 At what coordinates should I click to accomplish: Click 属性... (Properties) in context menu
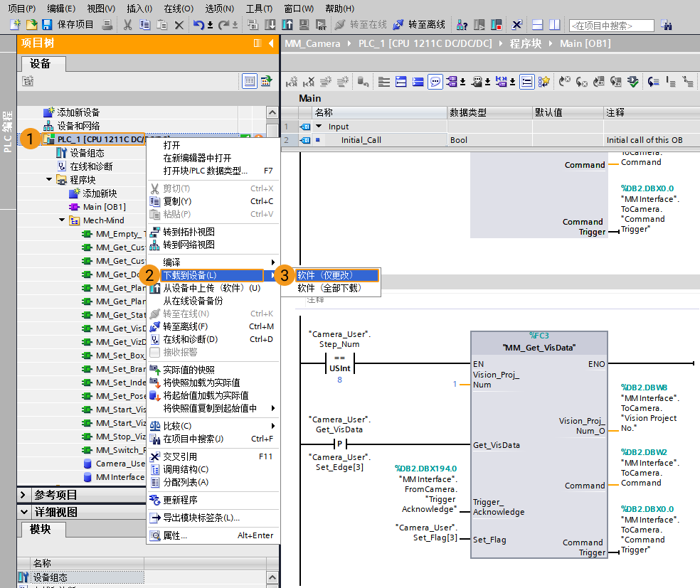[175, 535]
